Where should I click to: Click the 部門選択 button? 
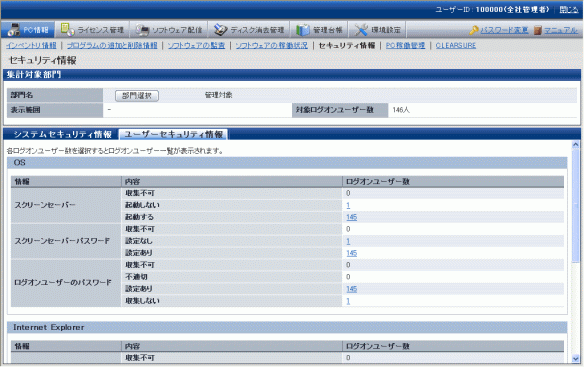point(137,96)
